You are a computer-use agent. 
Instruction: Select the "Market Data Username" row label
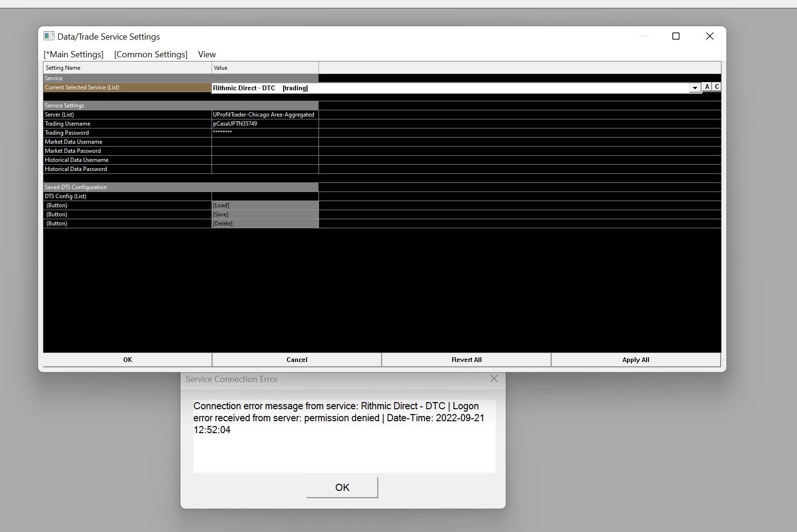(128, 142)
